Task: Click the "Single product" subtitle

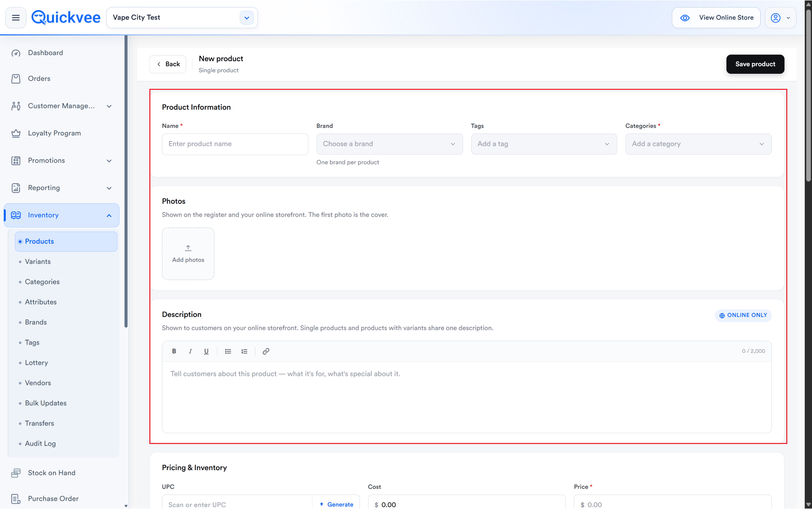Action: [219, 70]
